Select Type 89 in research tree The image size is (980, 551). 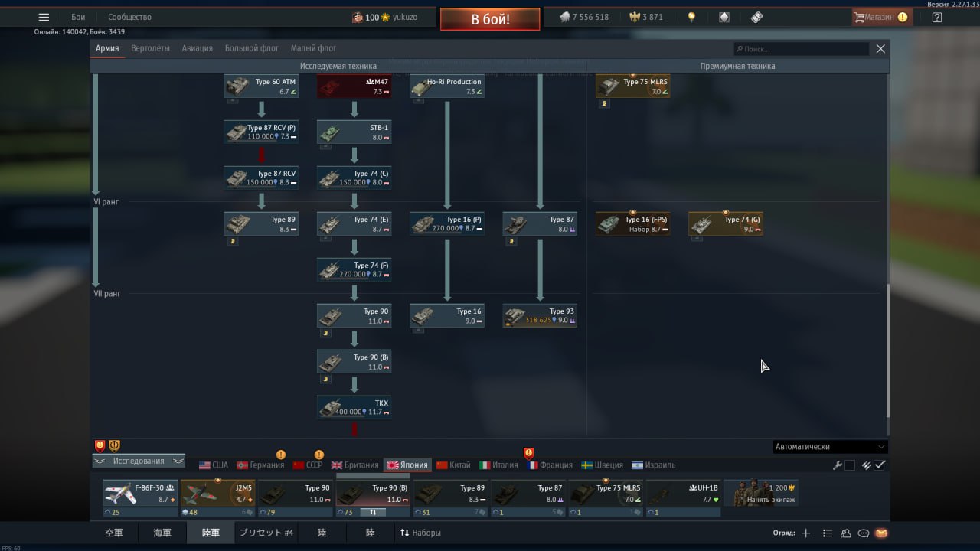[x=261, y=224]
